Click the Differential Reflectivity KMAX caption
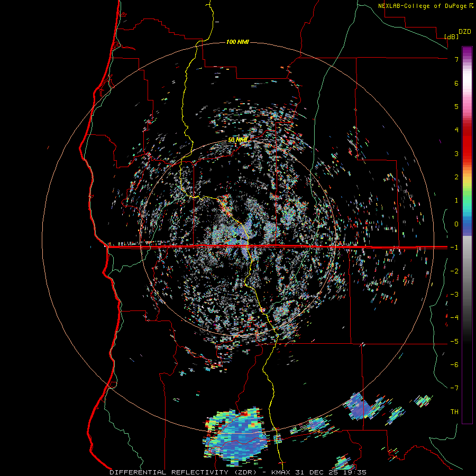The image size is (476, 476). [x=238, y=472]
